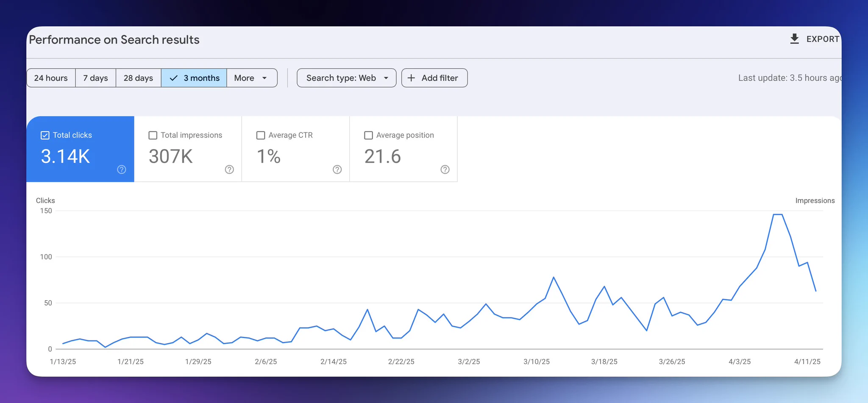Open the Search type: Web dropdown
The image size is (868, 403).
pyautogui.click(x=347, y=78)
